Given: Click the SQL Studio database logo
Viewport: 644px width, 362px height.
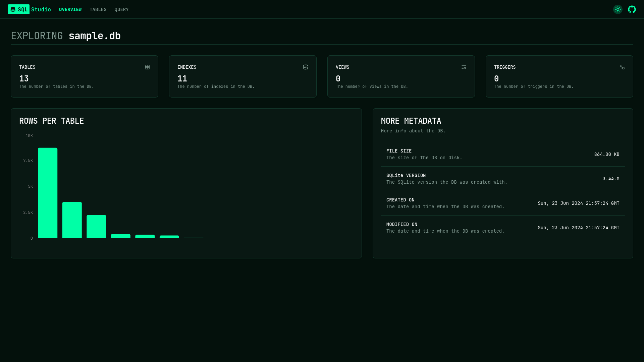Looking at the screenshot, I should (13, 9).
